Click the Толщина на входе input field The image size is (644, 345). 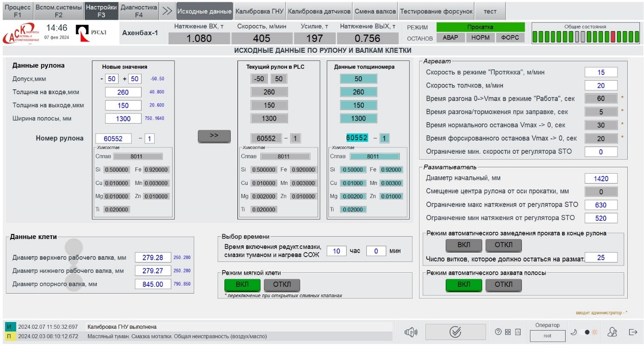point(123,92)
